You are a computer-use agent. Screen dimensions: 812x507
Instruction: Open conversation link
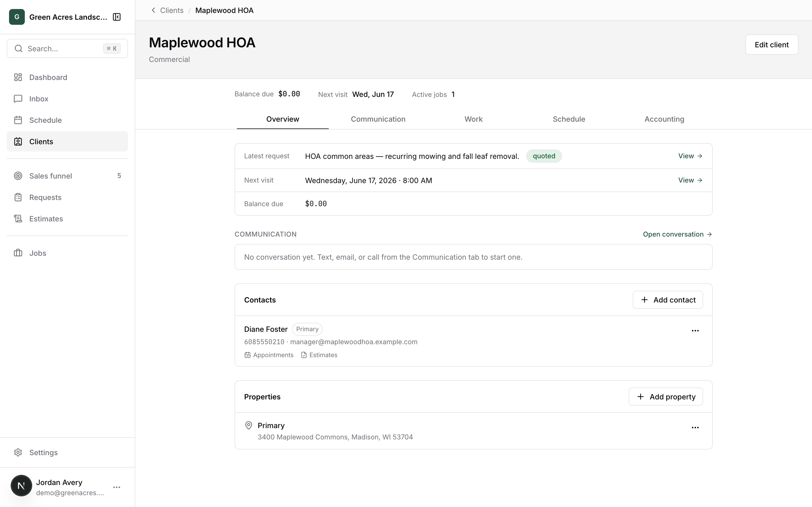(678, 234)
